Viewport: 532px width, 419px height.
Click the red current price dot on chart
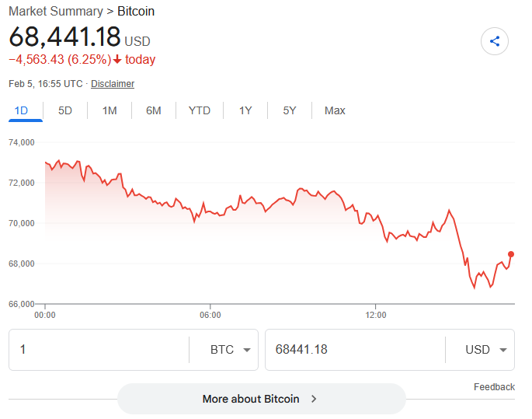point(510,254)
